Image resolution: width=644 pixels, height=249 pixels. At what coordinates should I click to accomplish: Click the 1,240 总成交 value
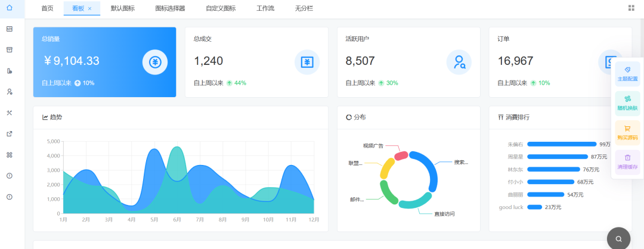[x=208, y=61]
